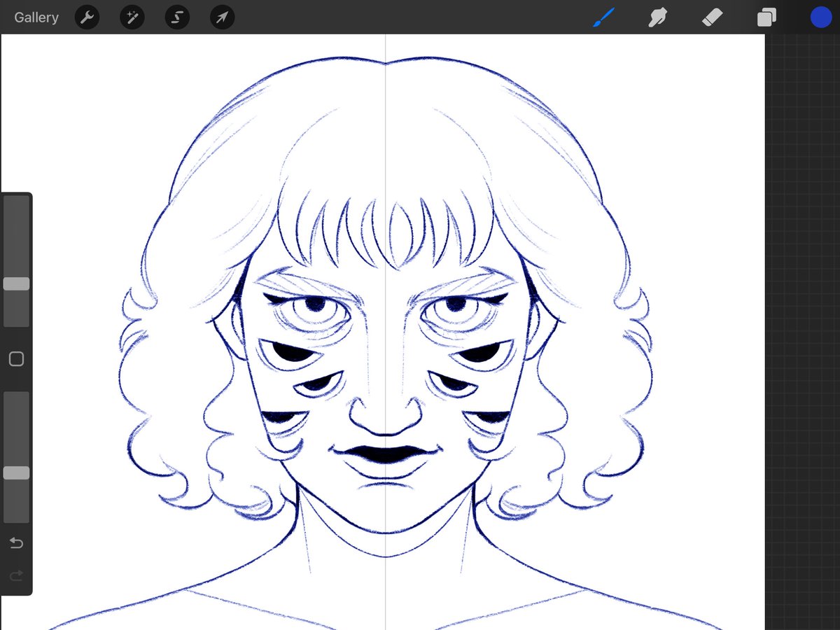Open the Actions wrench menu
The image size is (840, 630).
coord(87,17)
